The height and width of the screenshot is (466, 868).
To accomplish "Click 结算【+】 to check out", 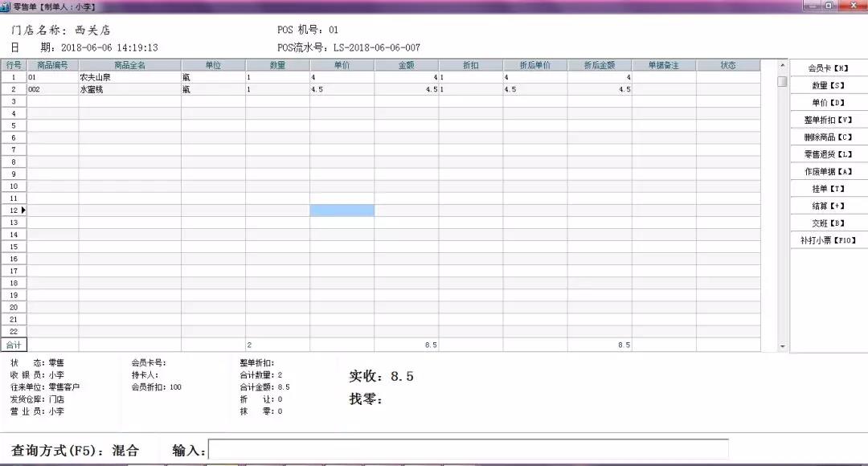I will 828,206.
